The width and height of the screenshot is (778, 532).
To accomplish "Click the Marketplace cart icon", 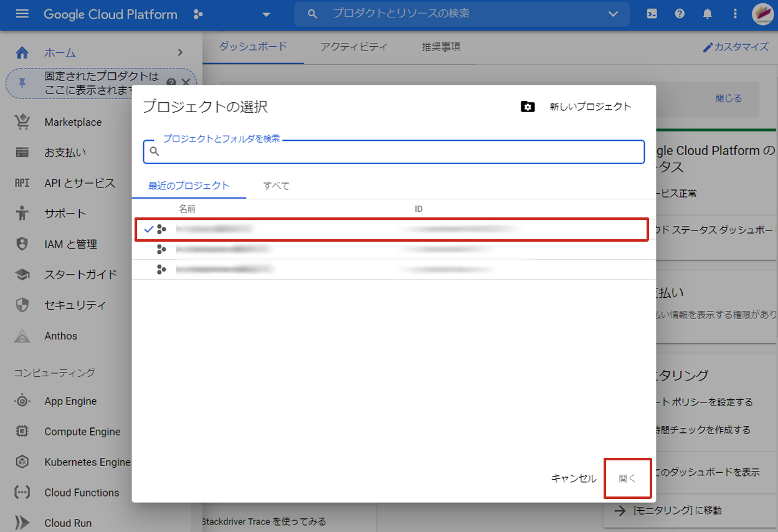I will coord(22,122).
